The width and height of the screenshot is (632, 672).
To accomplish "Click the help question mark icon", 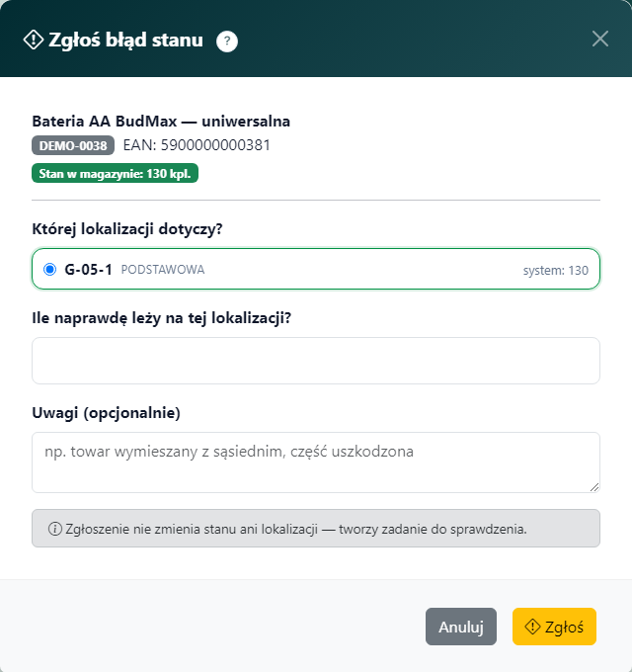I will 227,42.
